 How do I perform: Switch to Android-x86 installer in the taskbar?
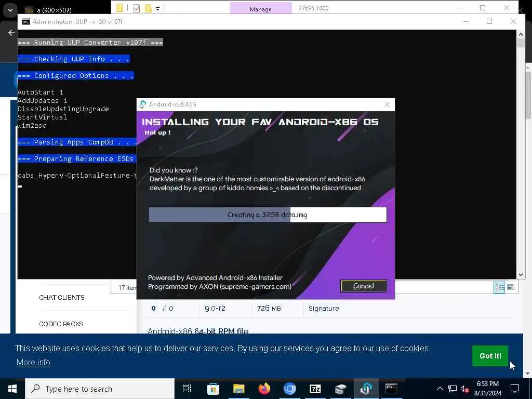[x=366, y=389]
